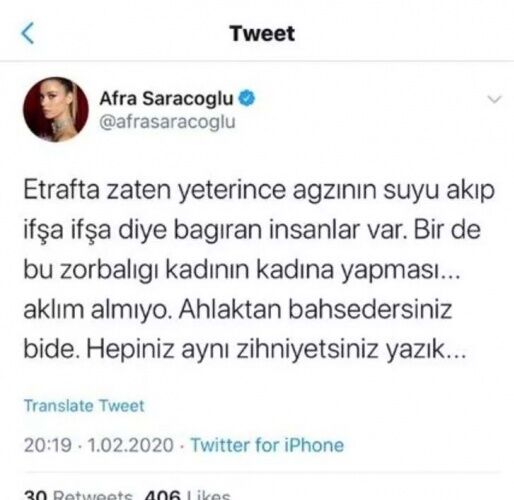Tap the 20:19 tweet timestamp

[48, 445]
